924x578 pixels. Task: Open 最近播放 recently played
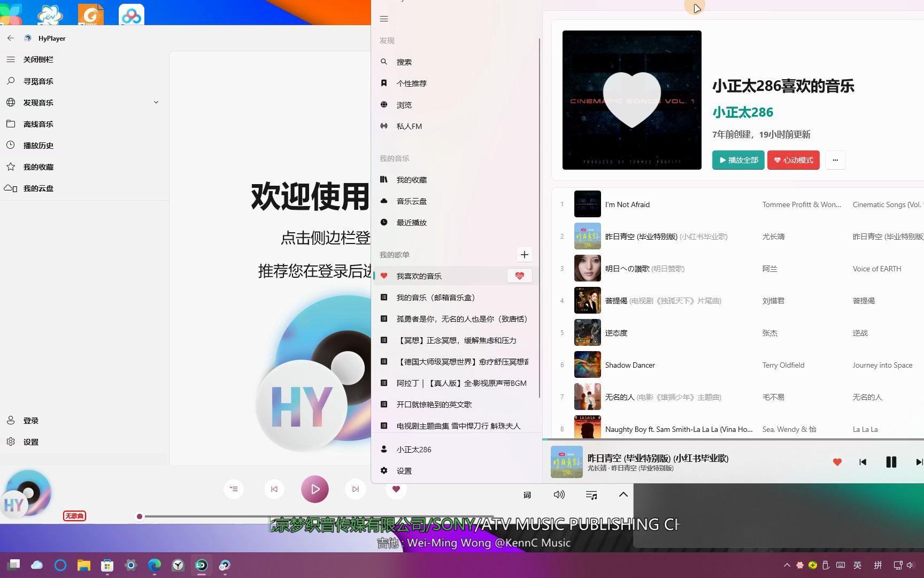(x=411, y=222)
